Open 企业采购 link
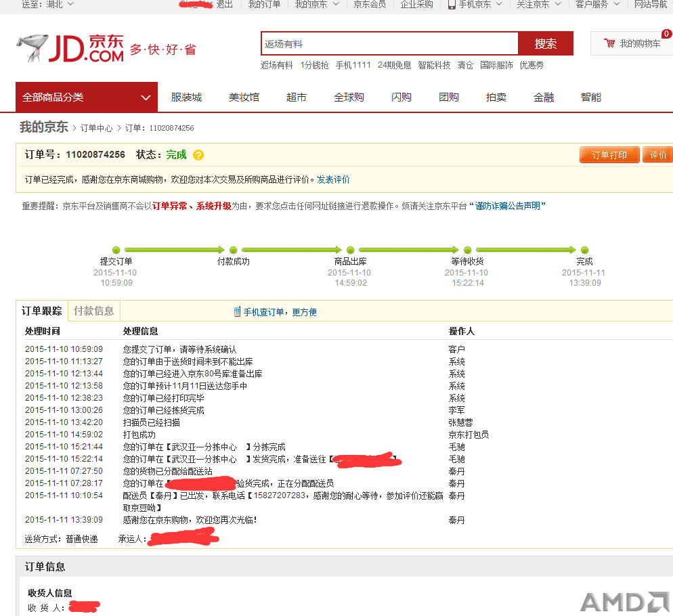 point(416,4)
